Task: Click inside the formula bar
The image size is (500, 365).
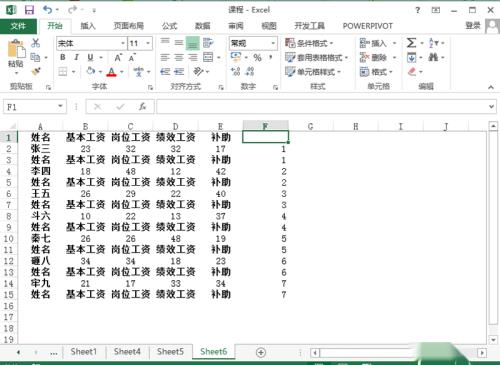Action: (x=326, y=107)
